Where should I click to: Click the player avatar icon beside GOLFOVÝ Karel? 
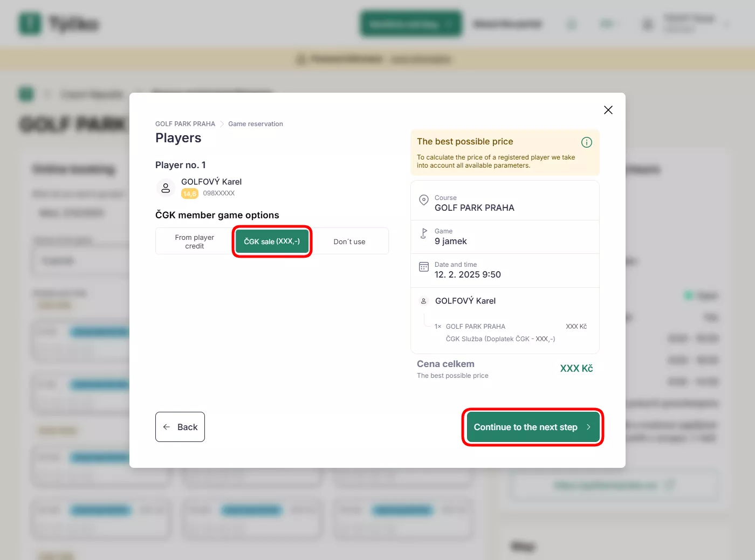[166, 188]
